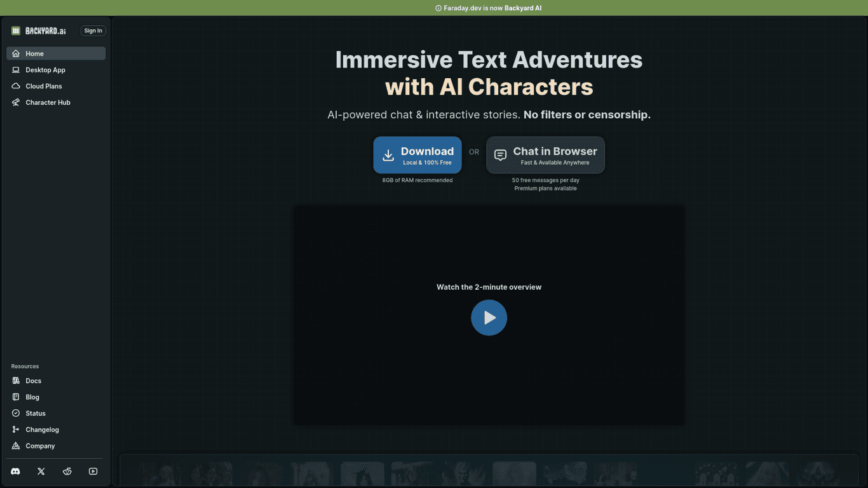
Task: Open the Reddit icon link
Action: [x=67, y=471]
